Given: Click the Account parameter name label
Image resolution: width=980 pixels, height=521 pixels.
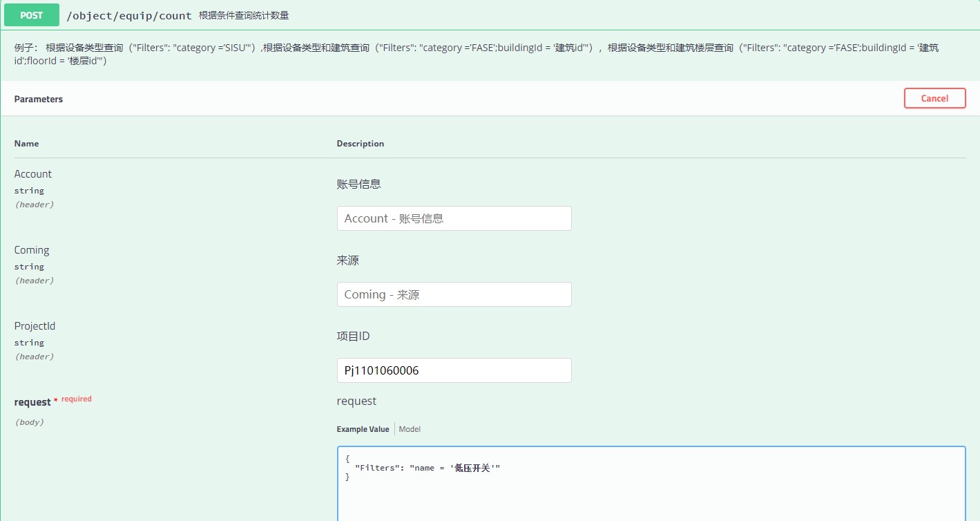Looking at the screenshot, I should click(33, 174).
